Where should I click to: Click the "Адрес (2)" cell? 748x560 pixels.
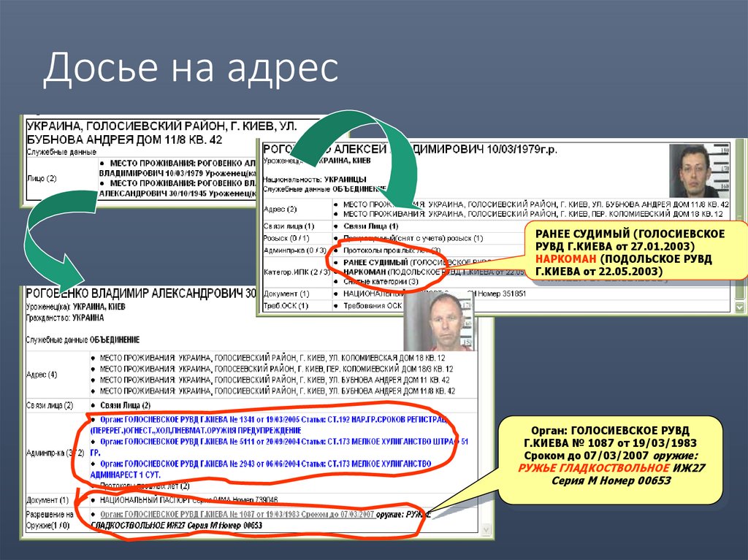(280, 209)
